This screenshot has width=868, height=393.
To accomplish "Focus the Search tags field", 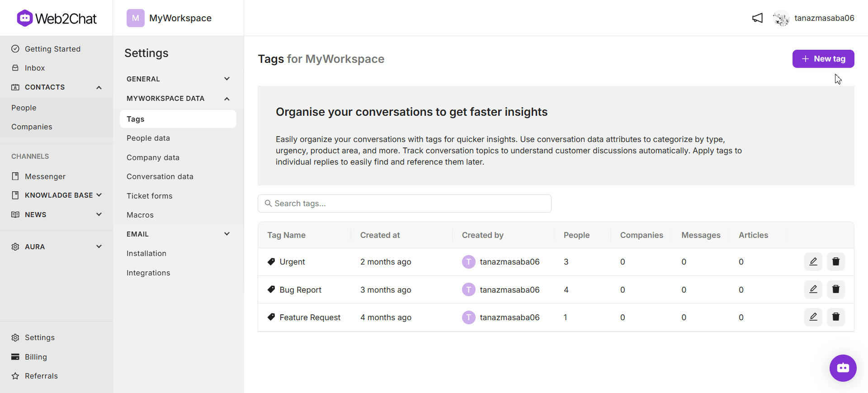I will coord(404,204).
